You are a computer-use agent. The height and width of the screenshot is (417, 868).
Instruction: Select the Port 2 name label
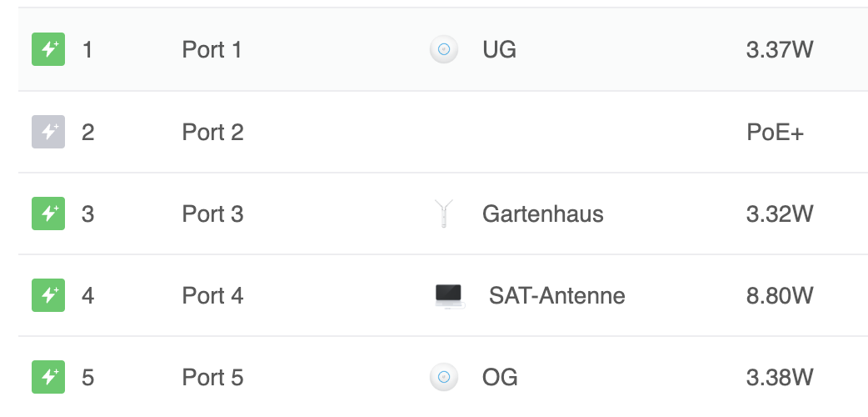coord(212,132)
